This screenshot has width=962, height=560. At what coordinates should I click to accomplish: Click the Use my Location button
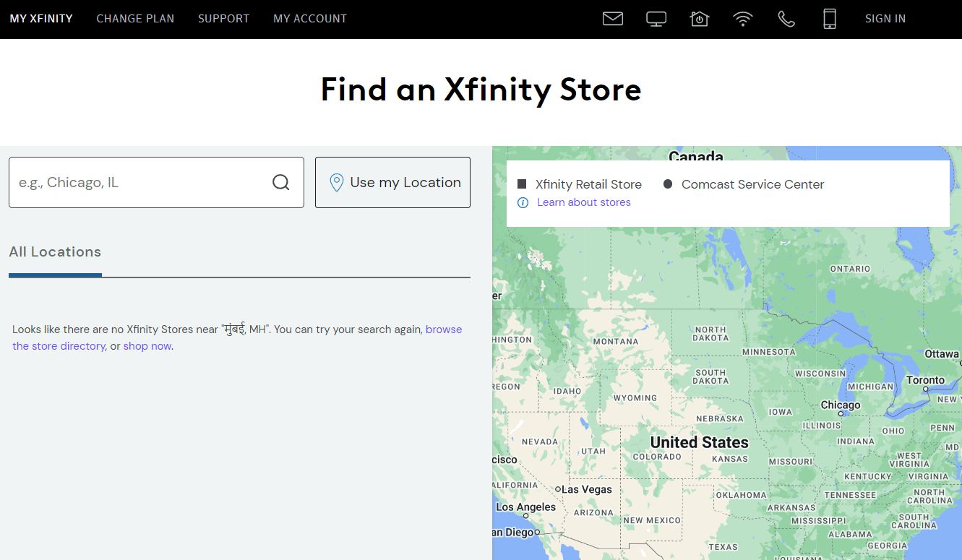392,182
